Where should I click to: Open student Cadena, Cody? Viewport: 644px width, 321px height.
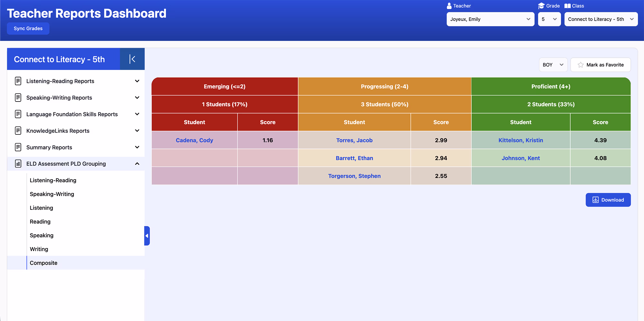click(194, 140)
